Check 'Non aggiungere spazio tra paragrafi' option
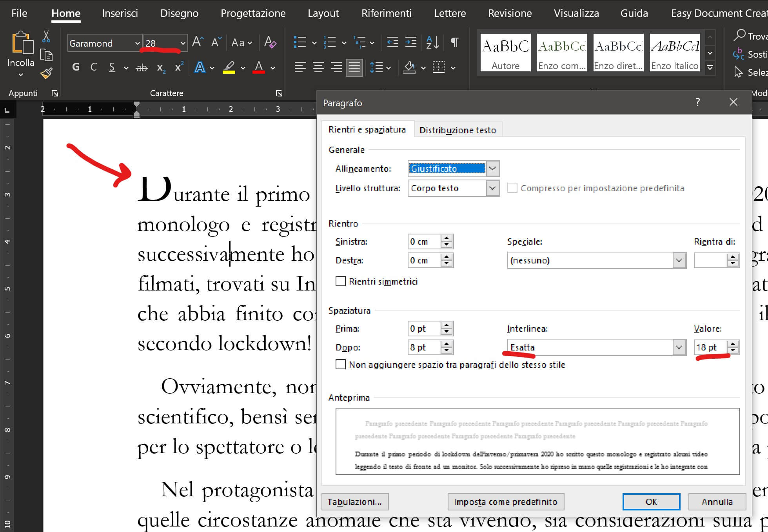The width and height of the screenshot is (768, 532). 341,365
